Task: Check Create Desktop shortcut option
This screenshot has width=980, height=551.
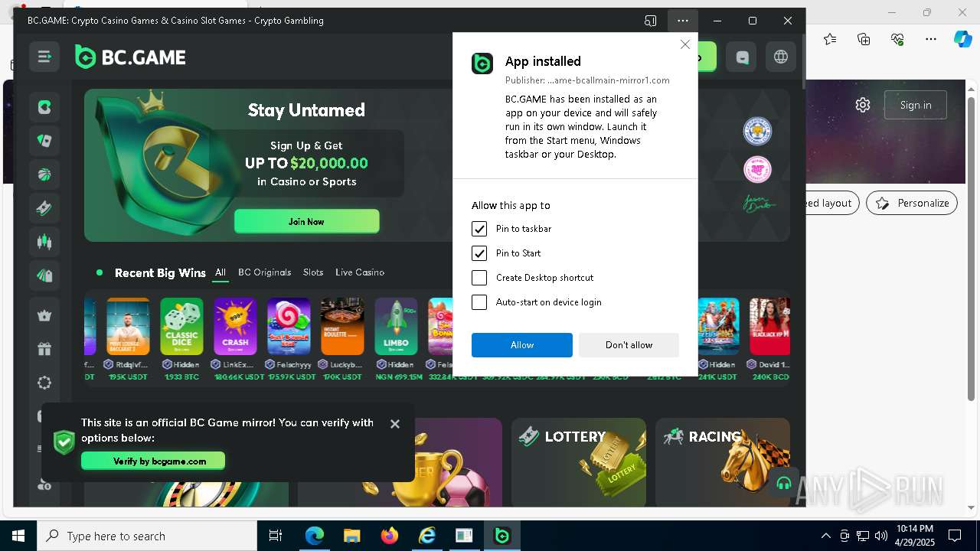Action: click(479, 278)
